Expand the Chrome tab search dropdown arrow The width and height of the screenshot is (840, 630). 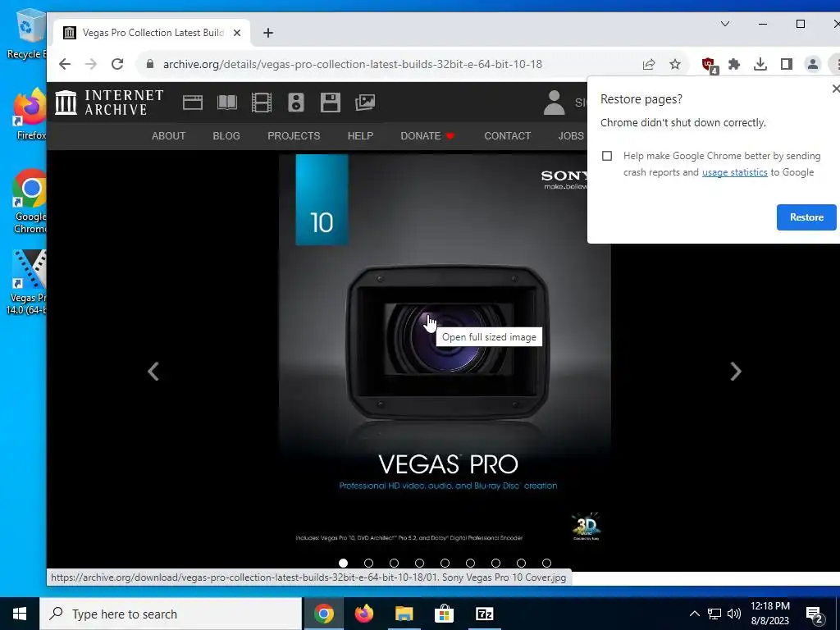point(725,24)
